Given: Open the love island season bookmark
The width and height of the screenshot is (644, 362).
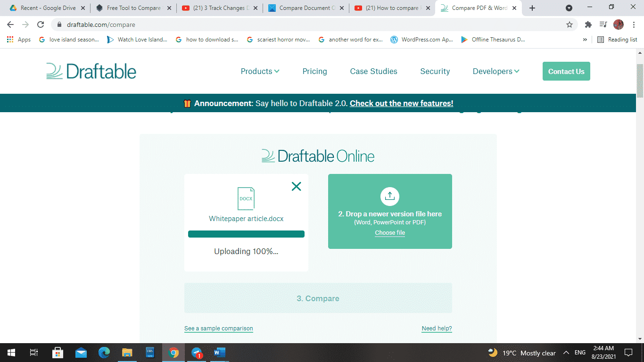Looking at the screenshot, I should (x=69, y=40).
